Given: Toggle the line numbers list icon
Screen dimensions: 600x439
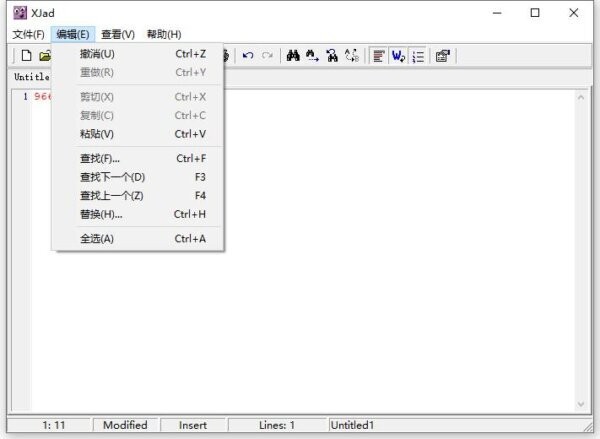Looking at the screenshot, I should click(x=418, y=56).
